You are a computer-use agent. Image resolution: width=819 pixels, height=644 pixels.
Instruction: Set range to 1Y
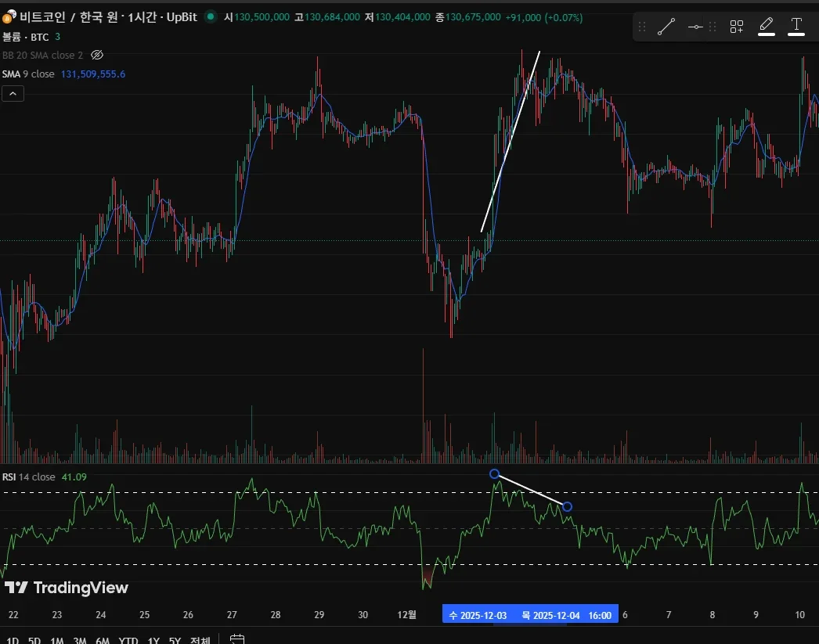pos(153,640)
